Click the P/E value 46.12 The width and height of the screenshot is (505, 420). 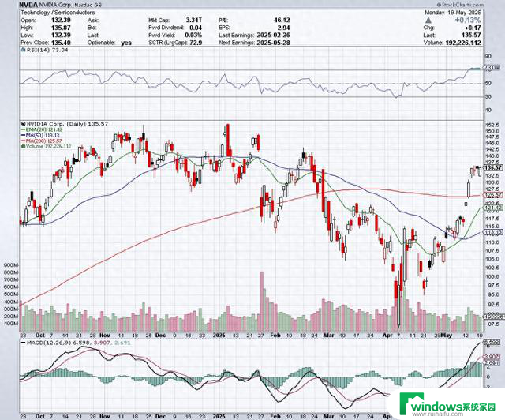click(x=282, y=20)
